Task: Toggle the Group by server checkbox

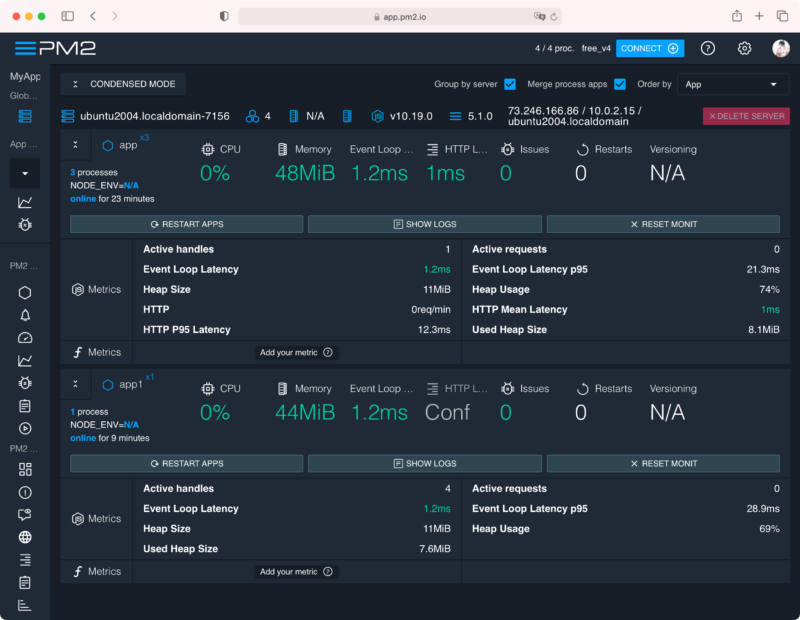Action: tap(510, 84)
